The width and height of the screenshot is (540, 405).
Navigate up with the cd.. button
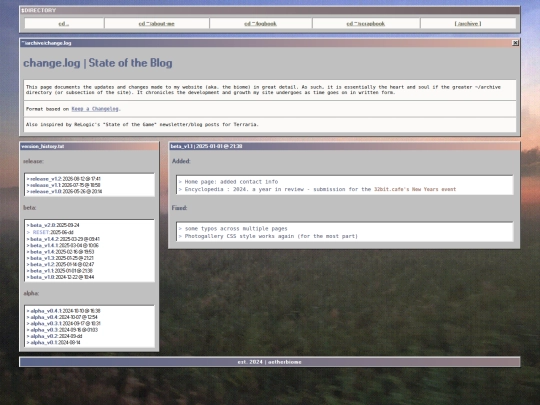pos(64,24)
